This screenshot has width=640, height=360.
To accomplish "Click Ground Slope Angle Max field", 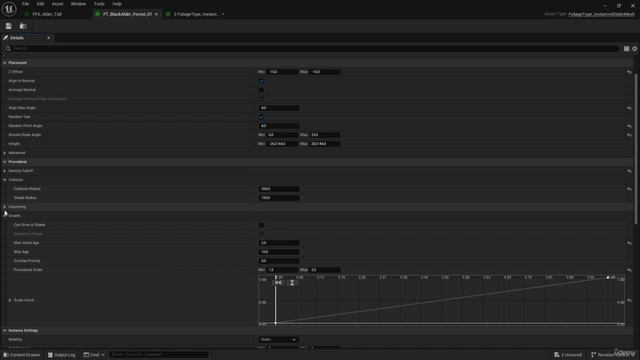I will point(325,135).
